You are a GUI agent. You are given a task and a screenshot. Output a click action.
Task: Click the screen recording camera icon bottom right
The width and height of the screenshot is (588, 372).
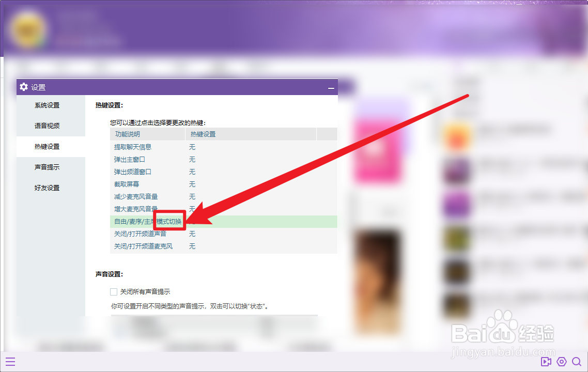545,362
